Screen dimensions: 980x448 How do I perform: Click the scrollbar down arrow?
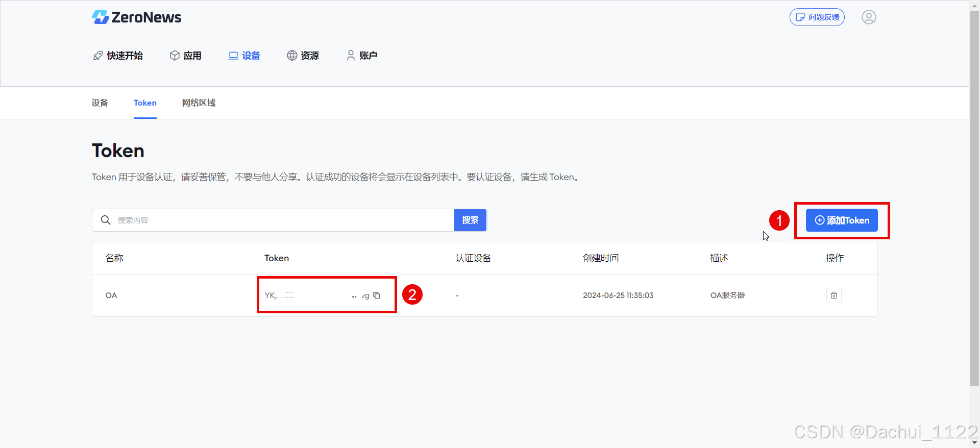[975, 443]
